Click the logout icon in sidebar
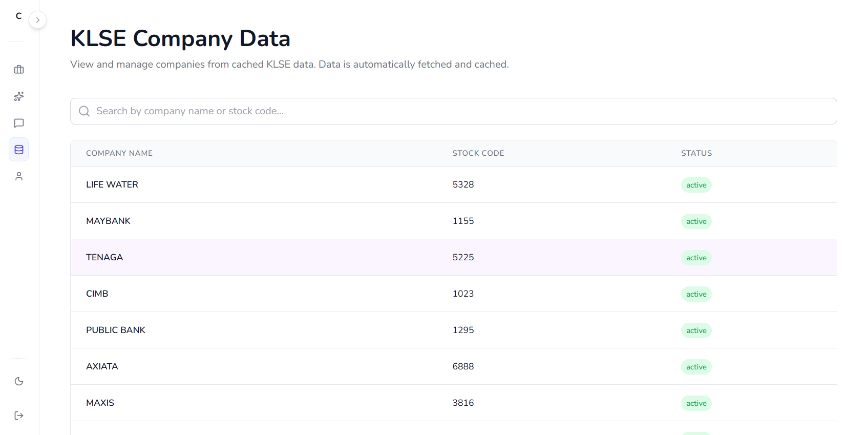 click(x=19, y=416)
